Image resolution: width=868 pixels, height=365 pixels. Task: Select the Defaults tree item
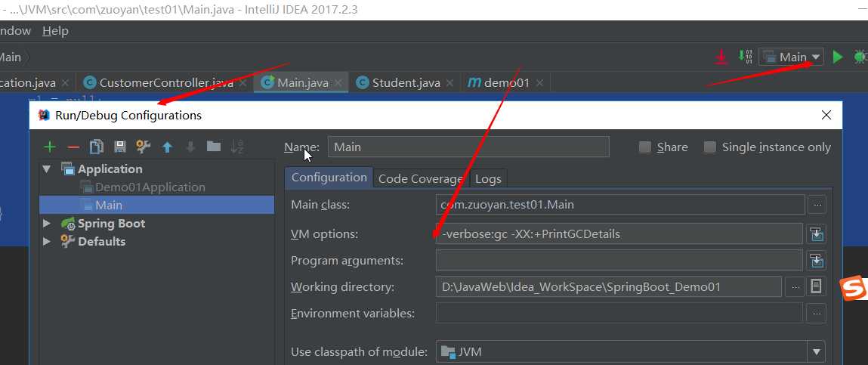pos(101,242)
